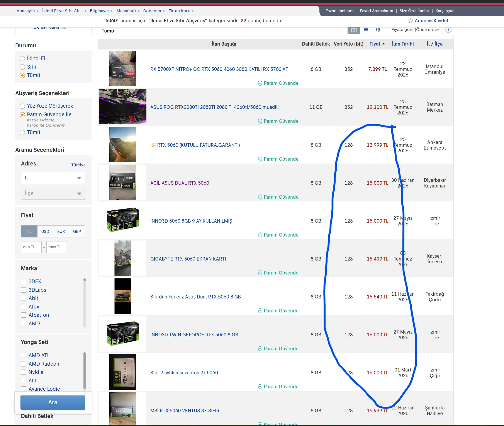Select the EUR currency tab

[x=61, y=231]
